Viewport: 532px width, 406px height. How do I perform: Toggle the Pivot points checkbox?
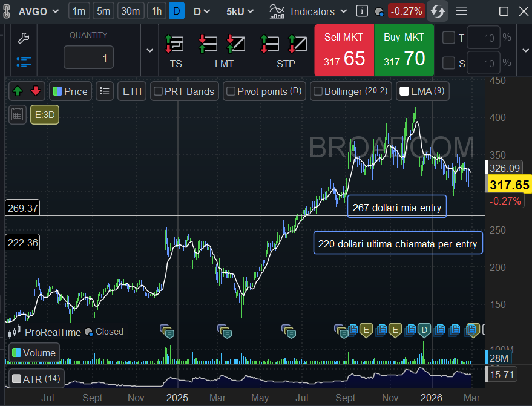[x=231, y=91]
